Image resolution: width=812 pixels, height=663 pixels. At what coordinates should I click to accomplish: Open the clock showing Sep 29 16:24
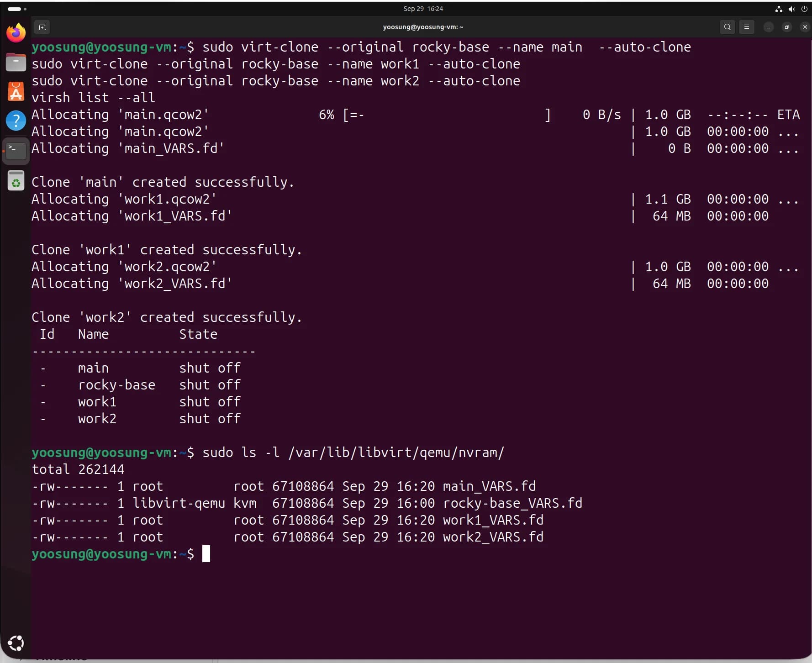423,9
